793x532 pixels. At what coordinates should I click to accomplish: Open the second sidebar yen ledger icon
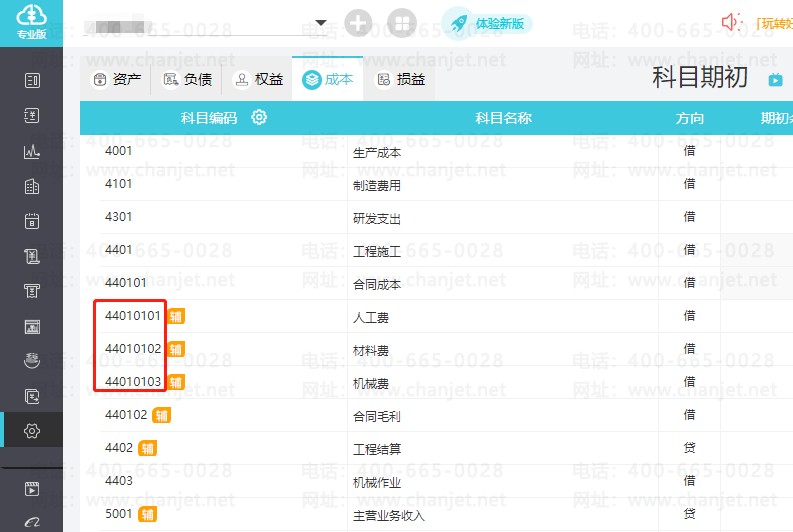pyautogui.click(x=32, y=116)
